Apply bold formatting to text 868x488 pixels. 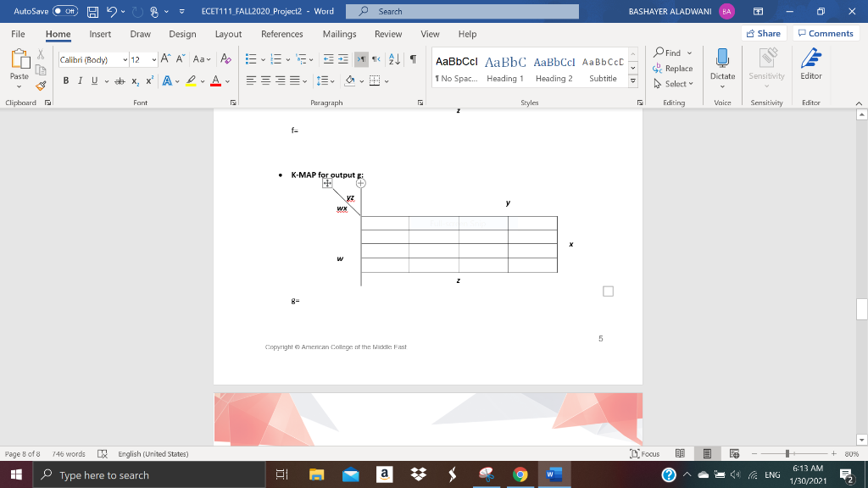tap(66, 79)
